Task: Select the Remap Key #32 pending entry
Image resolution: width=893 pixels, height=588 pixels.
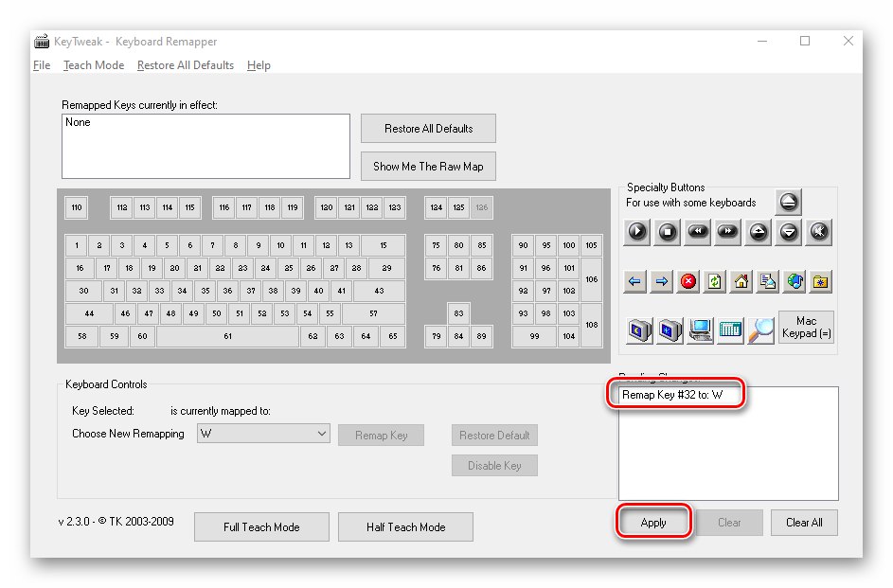Action: (672, 395)
